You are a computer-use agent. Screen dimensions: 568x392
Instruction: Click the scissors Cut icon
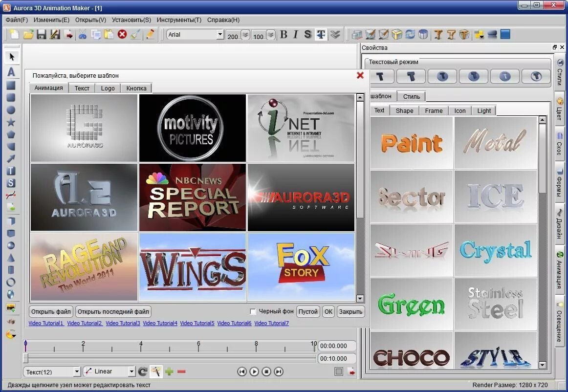pyautogui.click(x=83, y=34)
